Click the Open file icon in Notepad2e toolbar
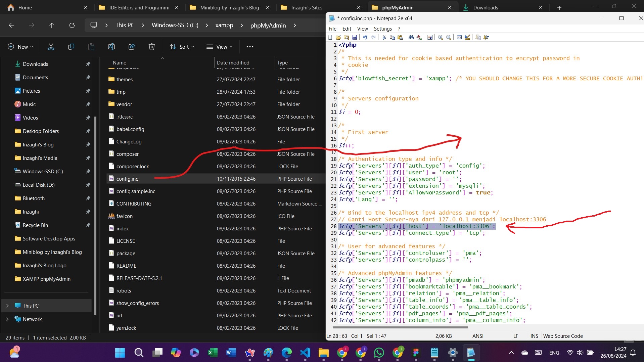Viewport: 644px width, 362px height. tap(338, 37)
